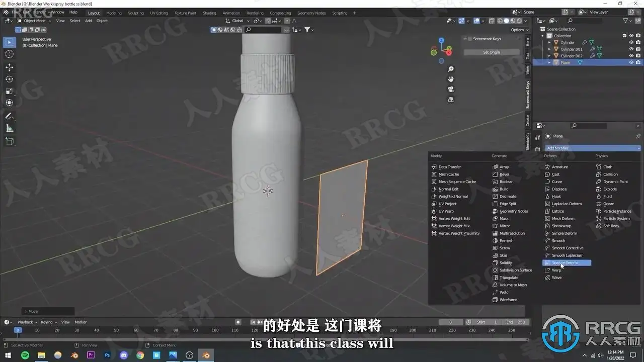Click the Set Origin button
This screenshot has height=362, width=644.
[x=492, y=52]
